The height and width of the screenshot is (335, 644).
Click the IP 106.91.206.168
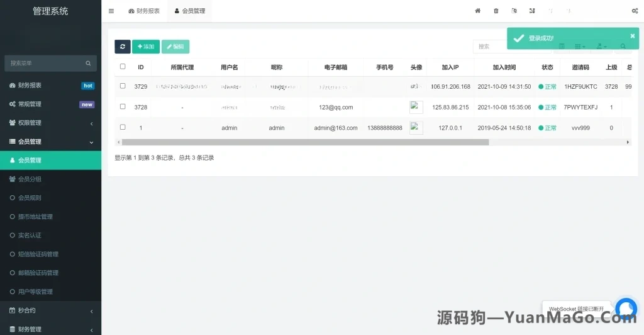click(x=450, y=87)
